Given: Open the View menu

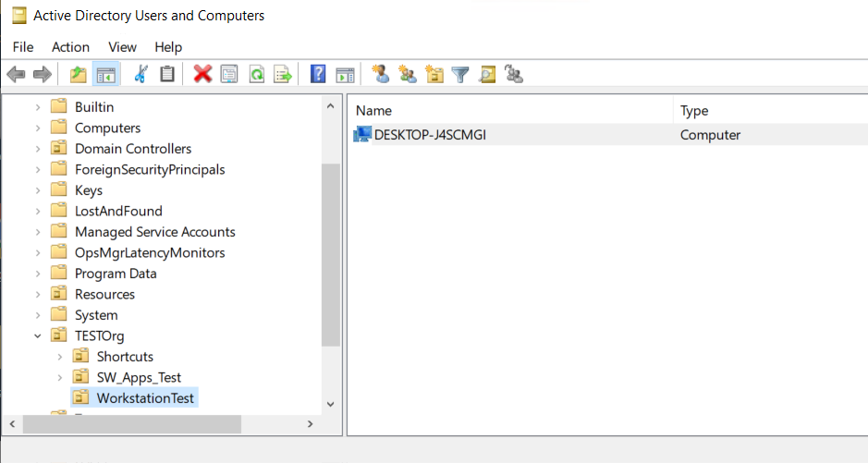Looking at the screenshot, I should tap(122, 47).
